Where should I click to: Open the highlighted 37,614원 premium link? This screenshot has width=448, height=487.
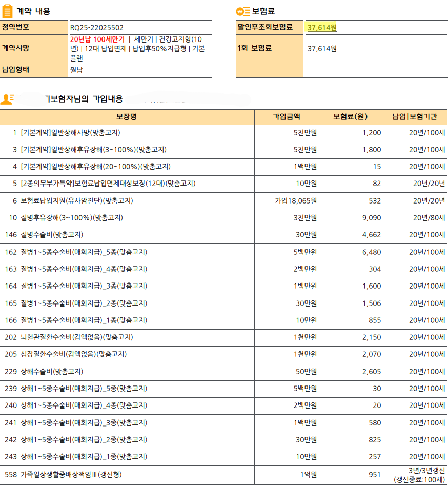point(322,28)
